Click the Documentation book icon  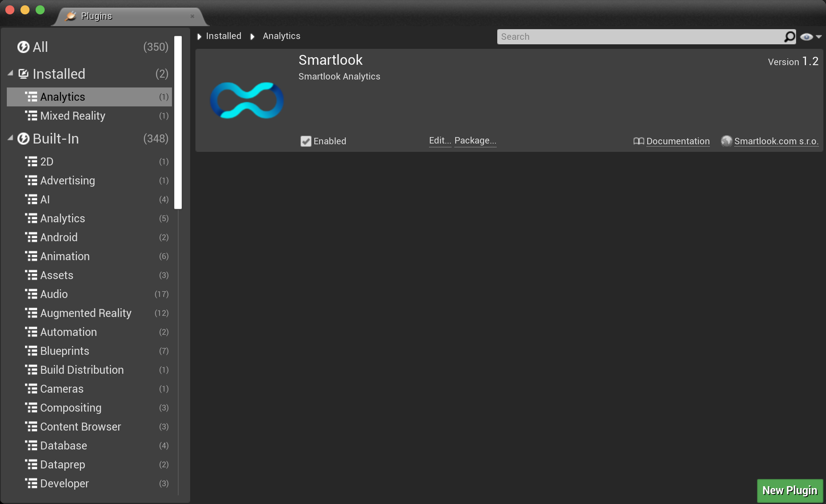(639, 141)
